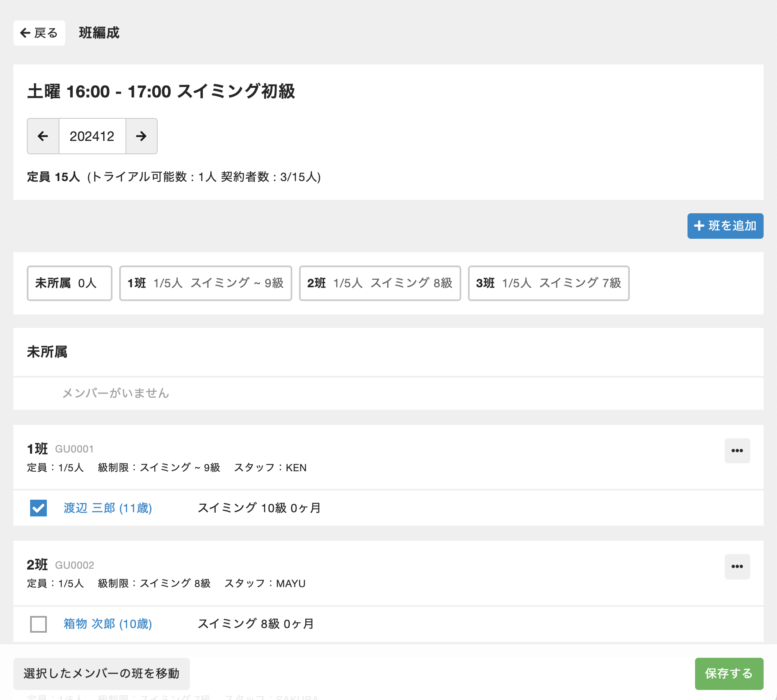Click the 202412 month field

[92, 136]
